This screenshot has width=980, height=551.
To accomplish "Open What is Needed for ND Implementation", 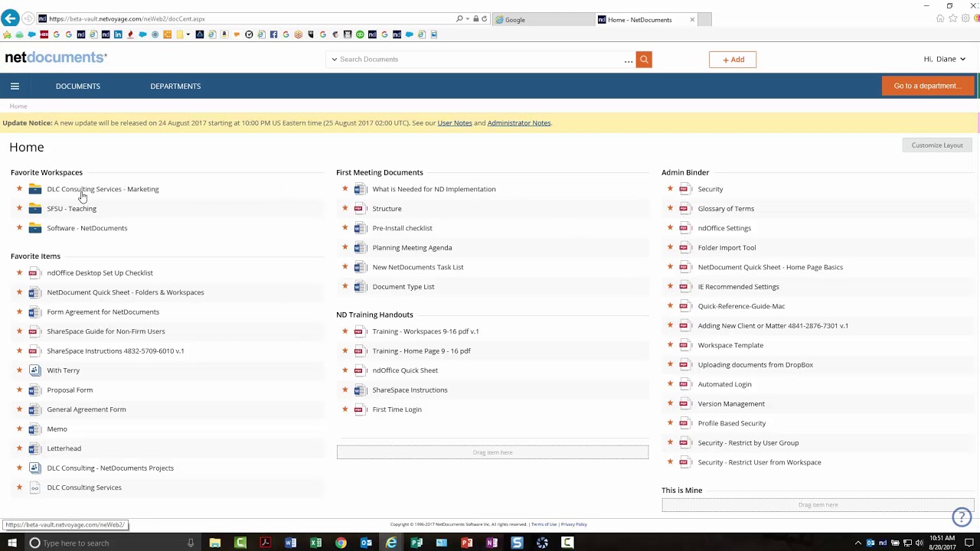I will pos(434,189).
